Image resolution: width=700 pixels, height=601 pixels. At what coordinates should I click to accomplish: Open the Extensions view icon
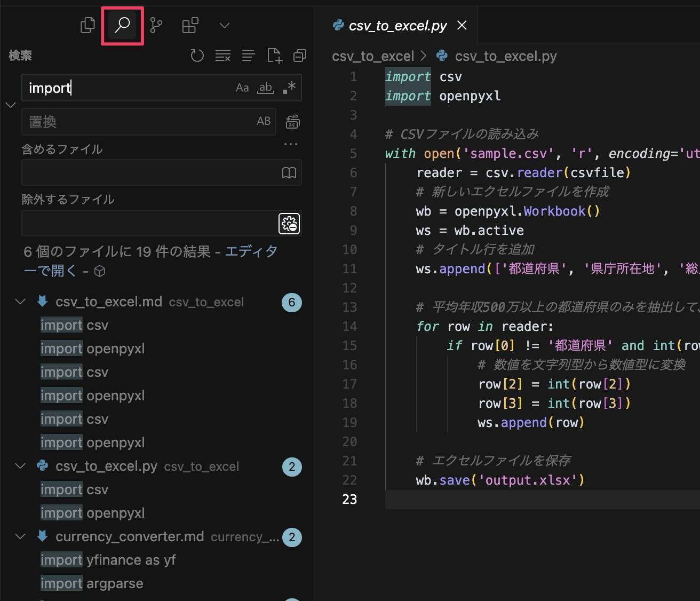coord(190,25)
